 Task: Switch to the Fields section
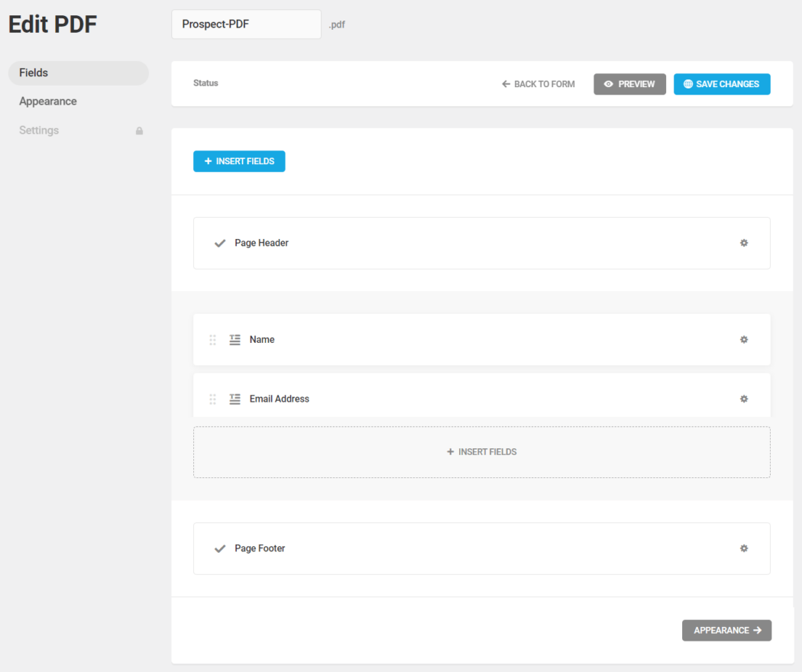click(34, 73)
